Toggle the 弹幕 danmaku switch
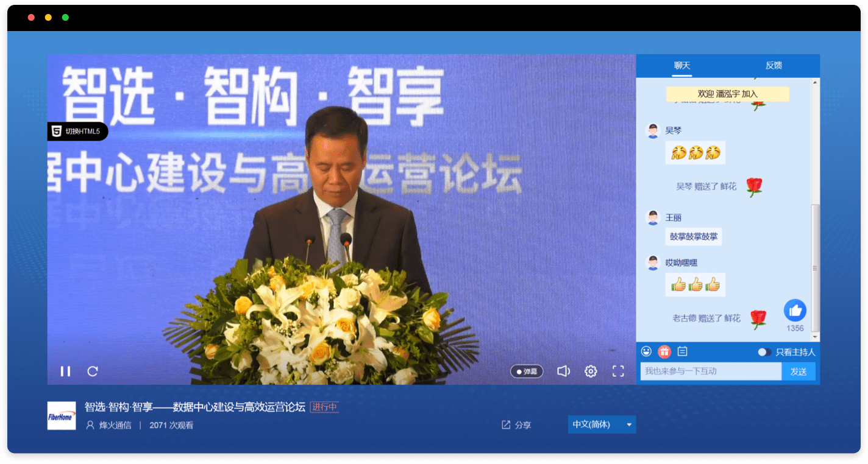 pyautogui.click(x=527, y=371)
